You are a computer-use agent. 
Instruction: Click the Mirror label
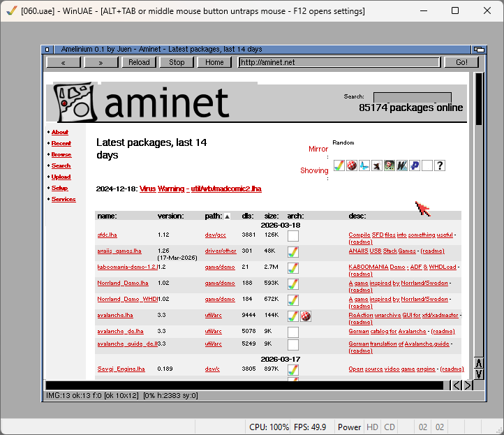318,149
